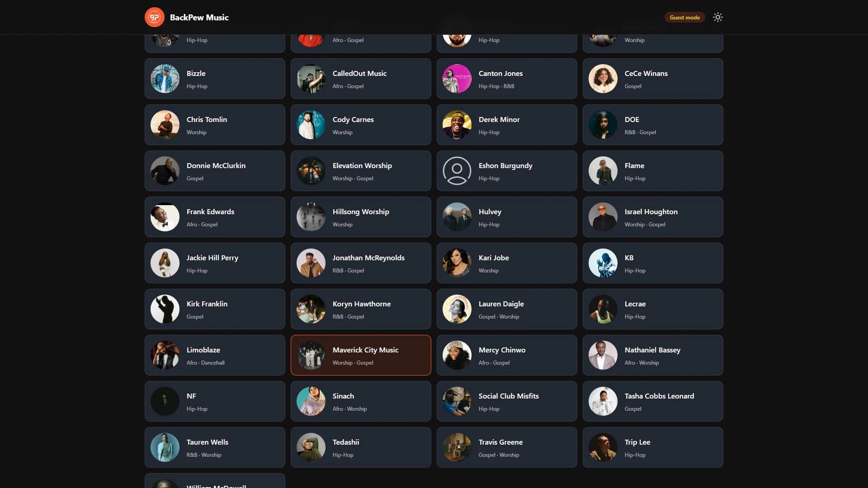Open Chris Tomlin's avatar image
The height and width of the screenshot is (488, 868).
point(165,125)
